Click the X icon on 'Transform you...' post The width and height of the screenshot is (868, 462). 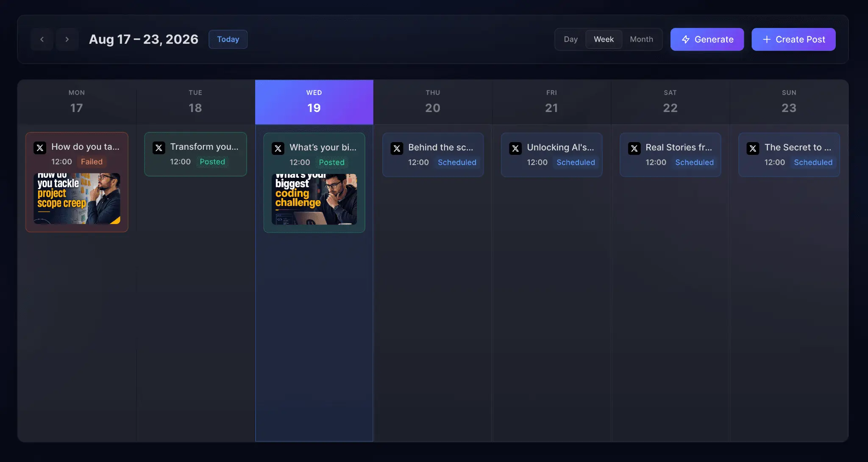point(159,148)
